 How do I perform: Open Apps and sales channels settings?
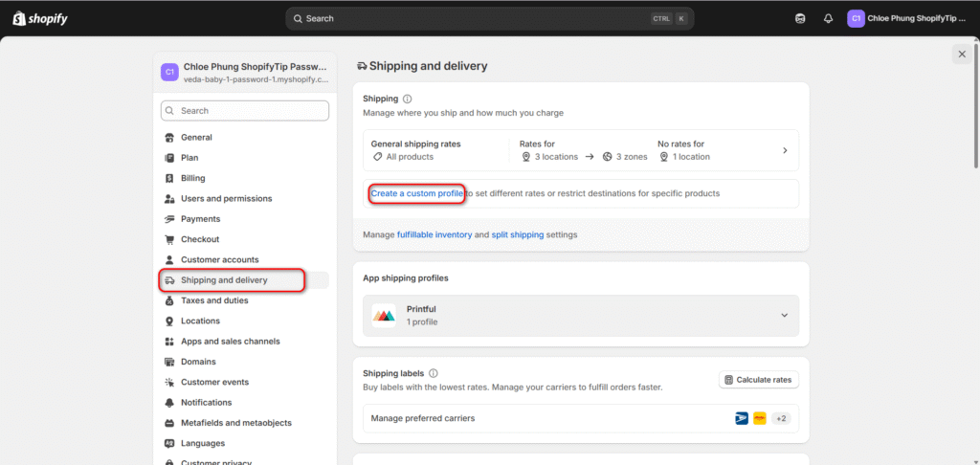click(245, 342)
